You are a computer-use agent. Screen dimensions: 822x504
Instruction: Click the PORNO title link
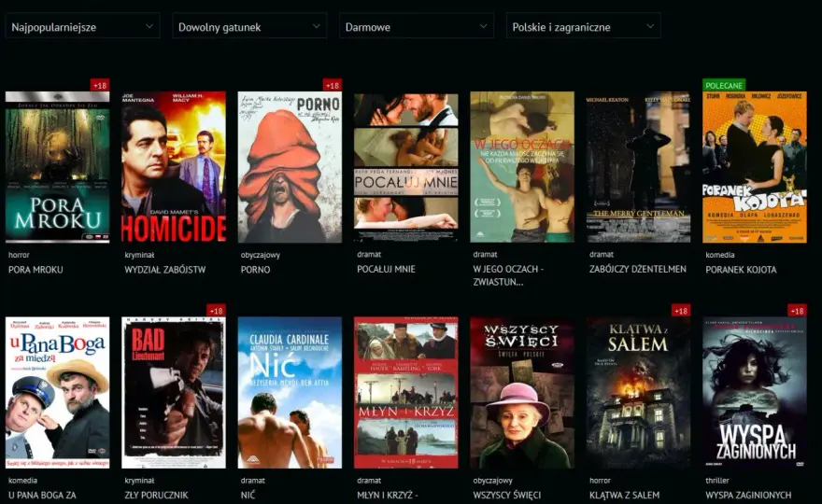[255, 270]
